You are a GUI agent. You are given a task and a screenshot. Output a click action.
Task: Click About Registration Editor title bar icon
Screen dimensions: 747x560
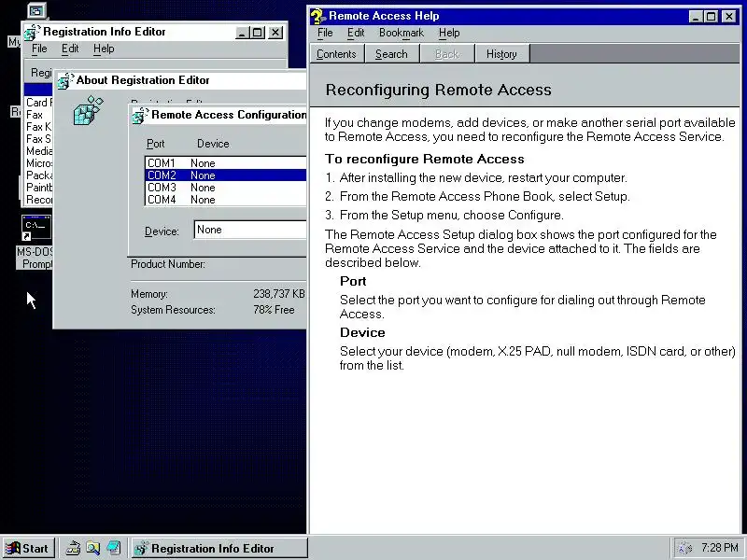coord(65,80)
